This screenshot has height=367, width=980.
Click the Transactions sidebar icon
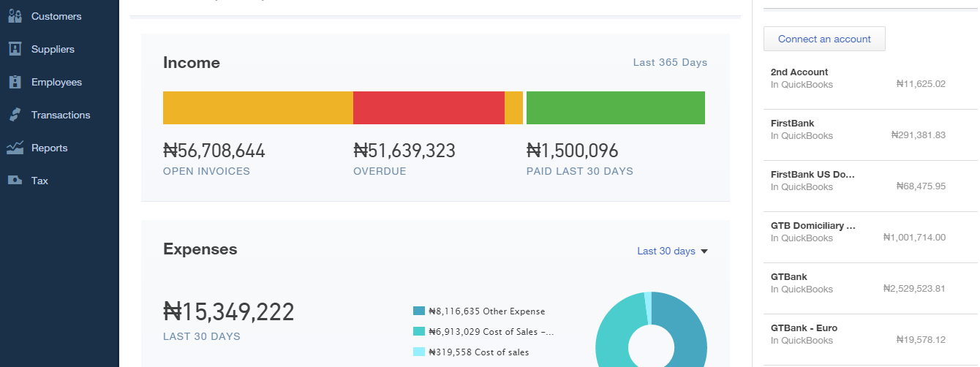tap(15, 115)
